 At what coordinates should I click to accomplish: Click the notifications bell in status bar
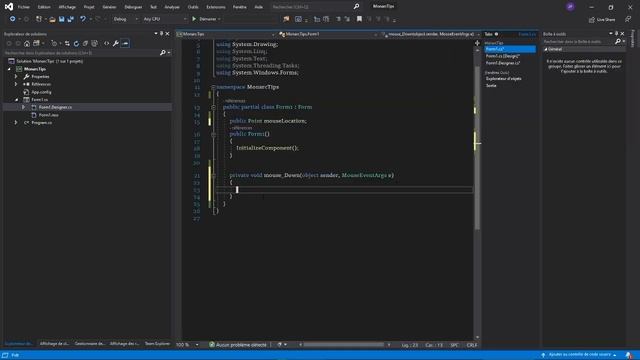click(x=629, y=355)
